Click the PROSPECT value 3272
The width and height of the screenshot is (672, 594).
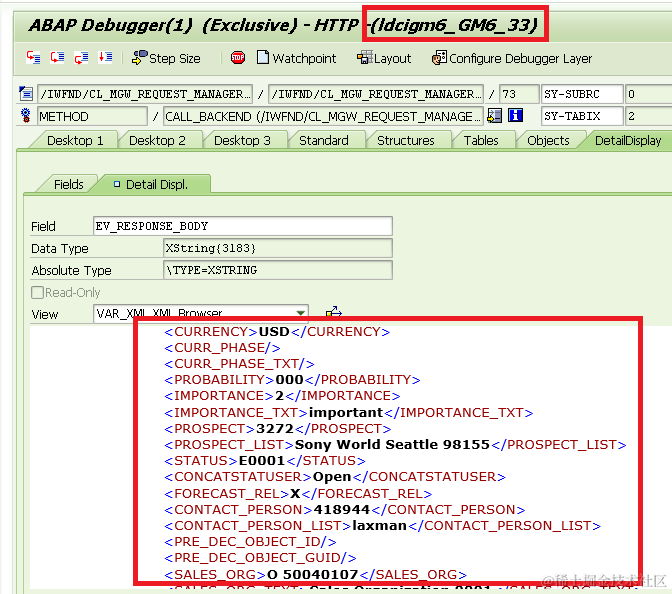(275, 429)
